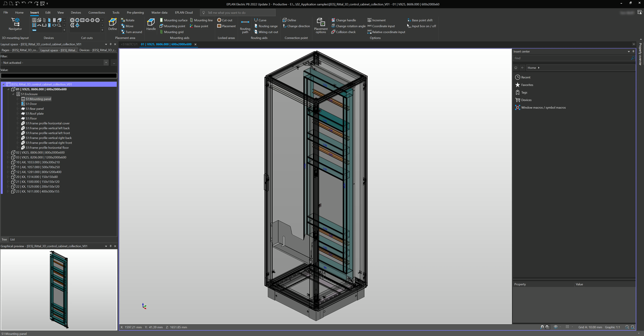The image size is (644, 336).
Task: Open Favorites in Insert center
Action: [x=527, y=85]
